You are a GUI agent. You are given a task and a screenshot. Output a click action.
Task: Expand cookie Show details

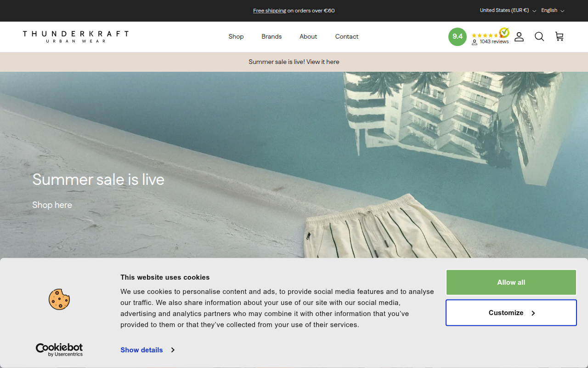click(x=147, y=350)
